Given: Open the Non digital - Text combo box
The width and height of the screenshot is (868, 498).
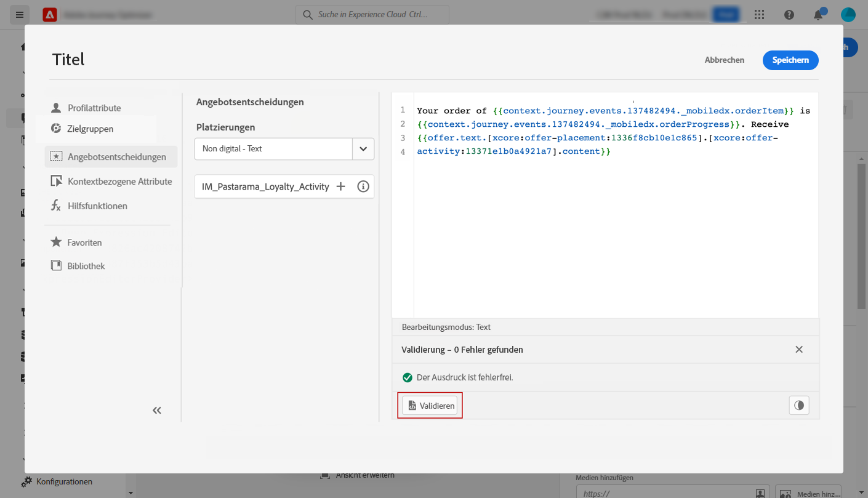Looking at the screenshot, I should coord(273,149).
